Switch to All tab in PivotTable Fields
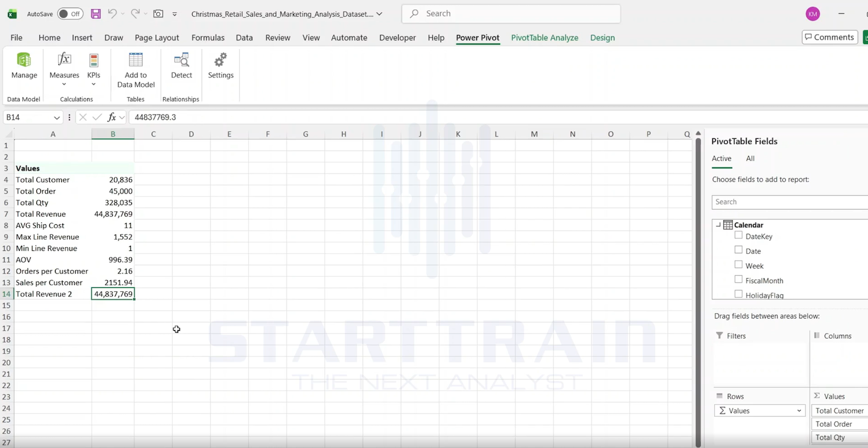Screen dimensions: 868x448 click(x=750, y=158)
